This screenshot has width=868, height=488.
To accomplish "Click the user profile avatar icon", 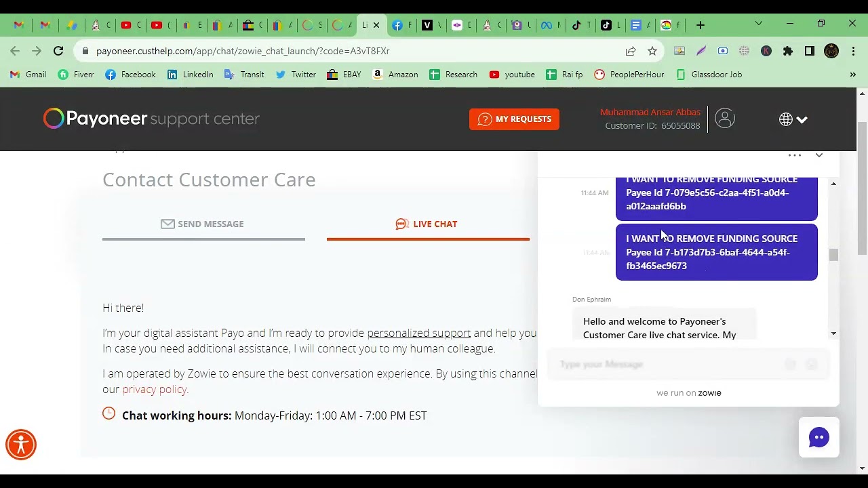I will coord(724,119).
